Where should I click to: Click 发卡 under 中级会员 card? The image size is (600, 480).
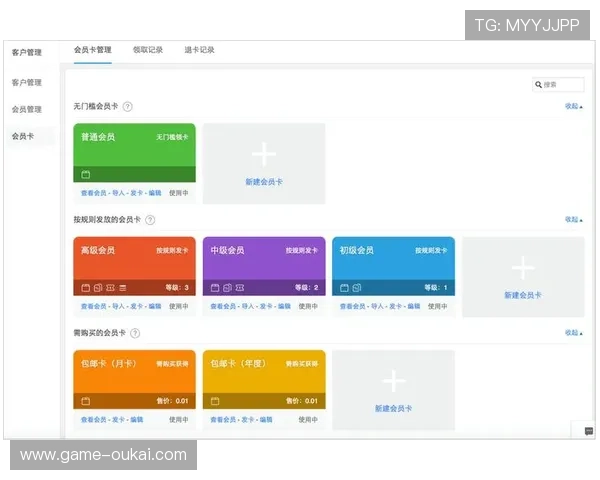[x=266, y=306]
